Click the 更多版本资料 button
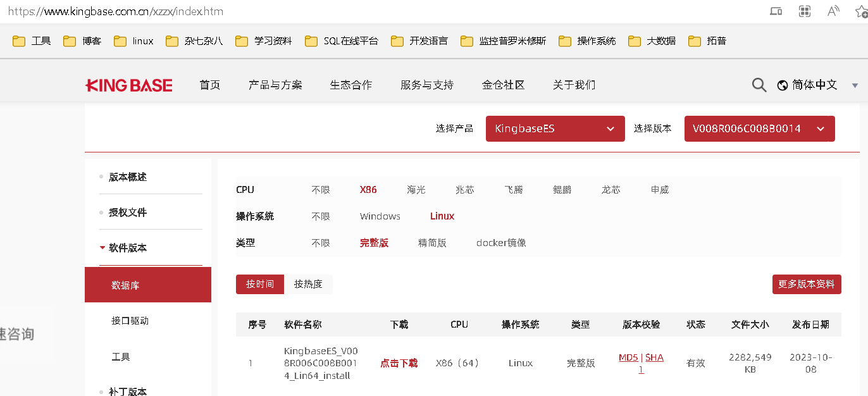The width and height of the screenshot is (868, 396). [x=807, y=285]
